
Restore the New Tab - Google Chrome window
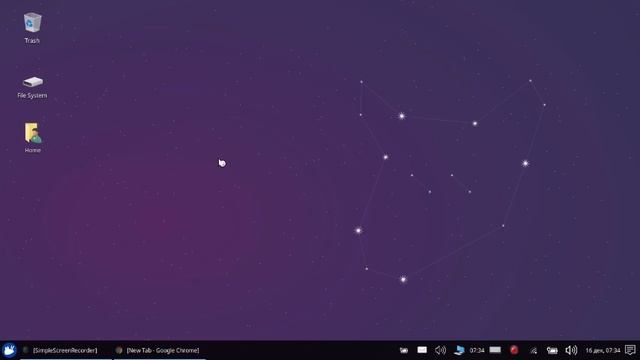159,350
